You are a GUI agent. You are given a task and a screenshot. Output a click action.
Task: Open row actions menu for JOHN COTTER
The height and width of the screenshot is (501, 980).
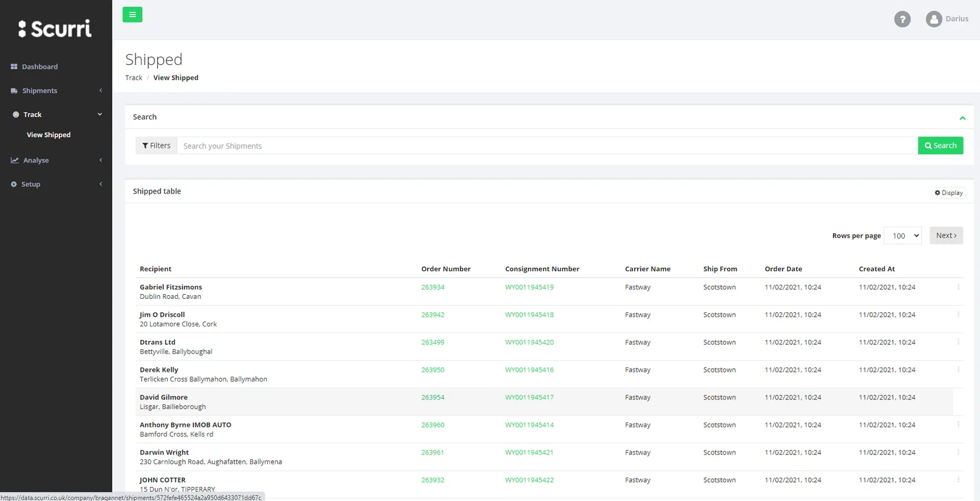(x=958, y=480)
